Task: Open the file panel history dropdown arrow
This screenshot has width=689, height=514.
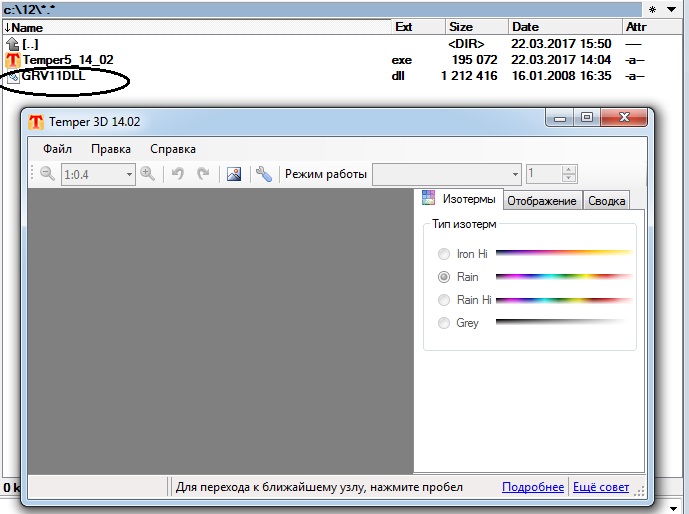Action: [671, 9]
